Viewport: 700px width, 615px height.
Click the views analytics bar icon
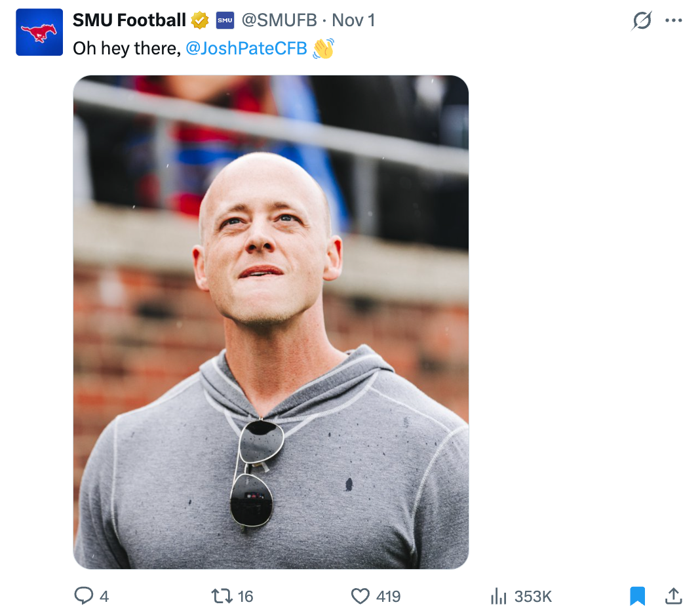[x=499, y=596]
